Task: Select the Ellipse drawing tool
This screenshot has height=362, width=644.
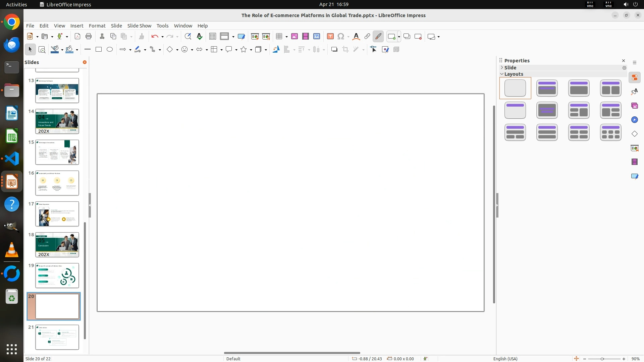Action: pyautogui.click(x=110, y=50)
